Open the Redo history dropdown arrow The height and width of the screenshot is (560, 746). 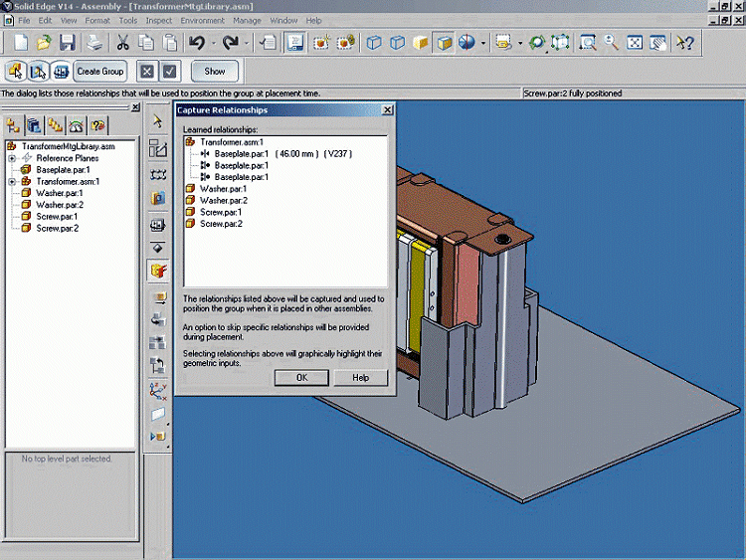(x=247, y=44)
